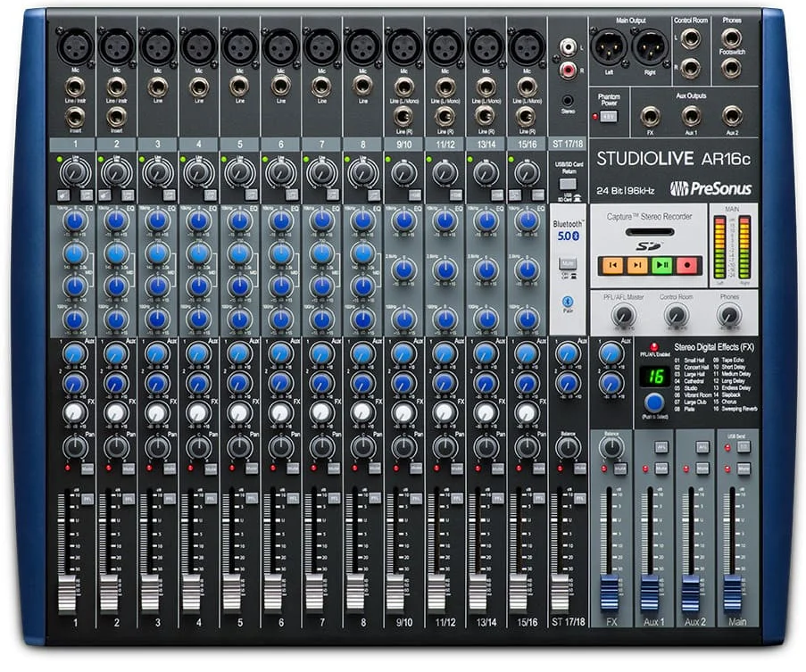Toggle the Bluetooth on/off button under the 5.0 logo
806x672 pixels.
(568, 263)
